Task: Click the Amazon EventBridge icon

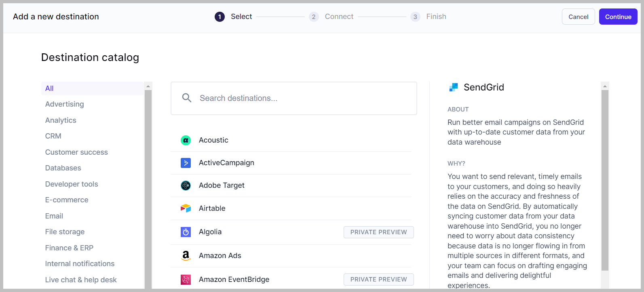Action: pyautogui.click(x=186, y=279)
